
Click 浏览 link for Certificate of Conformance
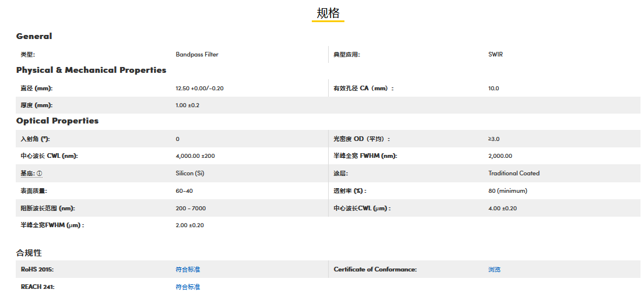click(x=494, y=269)
